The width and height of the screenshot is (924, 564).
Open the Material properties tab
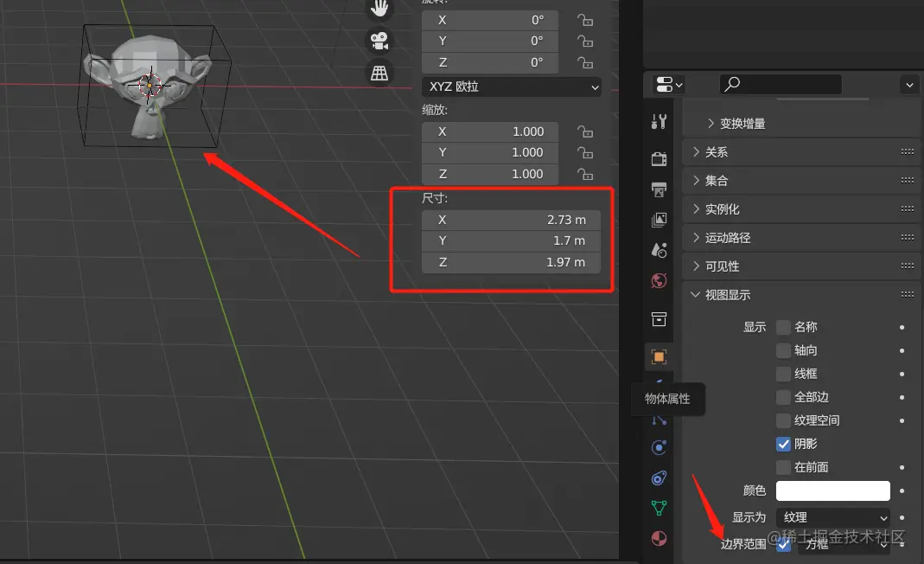[x=659, y=539]
